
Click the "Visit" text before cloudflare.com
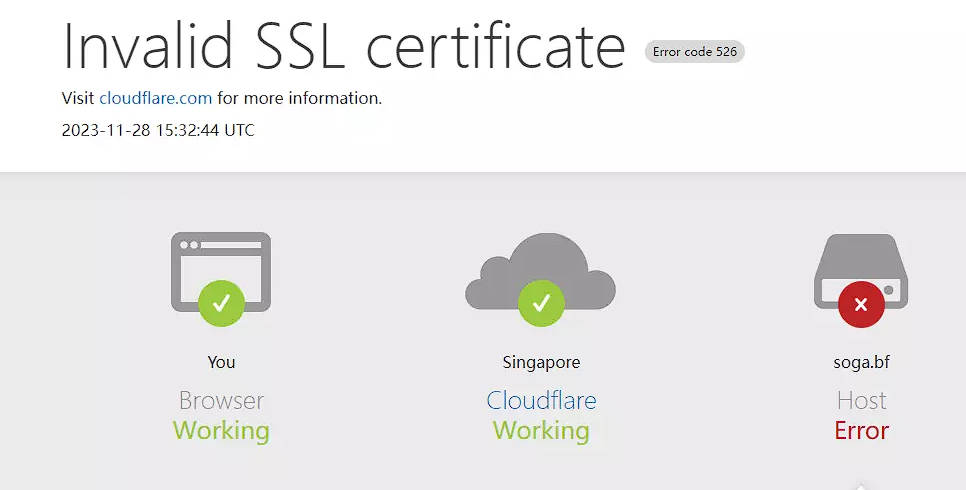[x=78, y=98]
